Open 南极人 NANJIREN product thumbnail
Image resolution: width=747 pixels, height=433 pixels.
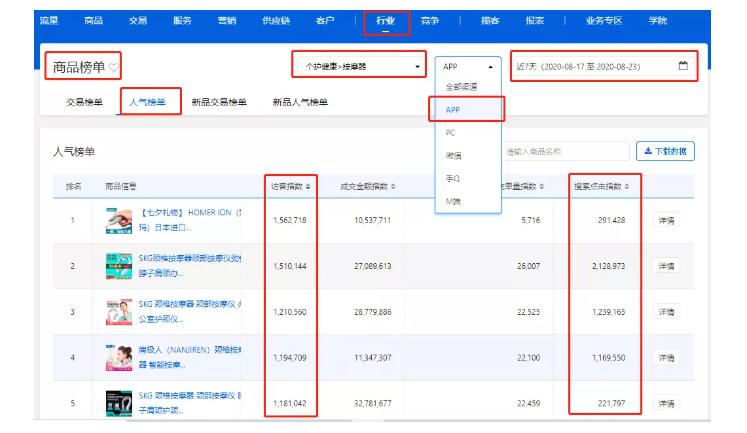tap(119, 358)
